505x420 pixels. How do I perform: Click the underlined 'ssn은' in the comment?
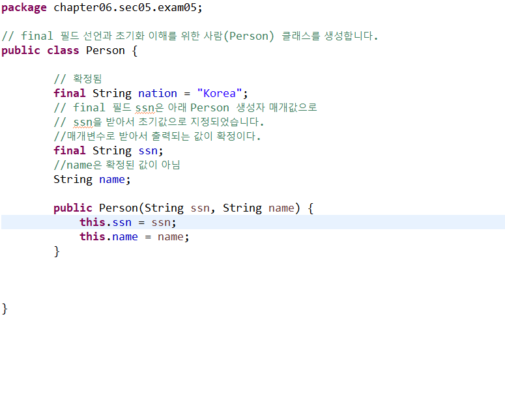tap(149, 108)
